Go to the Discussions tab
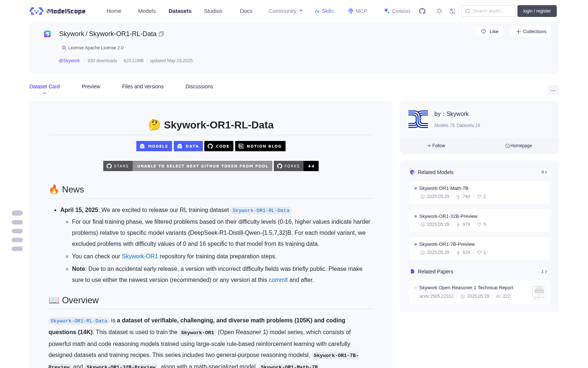 pyautogui.click(x=199, y=86)
